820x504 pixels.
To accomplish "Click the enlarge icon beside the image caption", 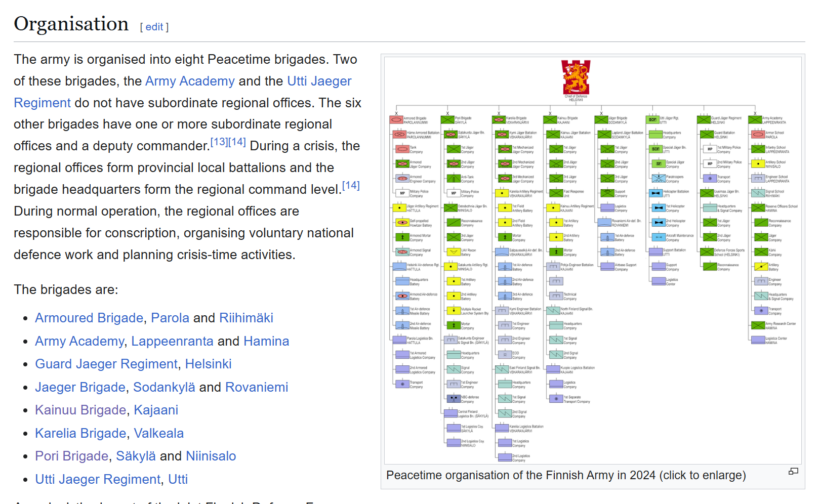I will (793, 471).
